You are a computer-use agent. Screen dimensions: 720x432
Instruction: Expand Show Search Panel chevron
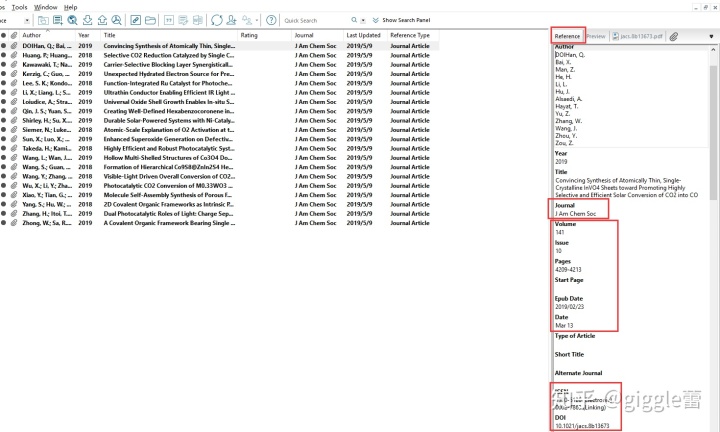(x=376, y=20)
